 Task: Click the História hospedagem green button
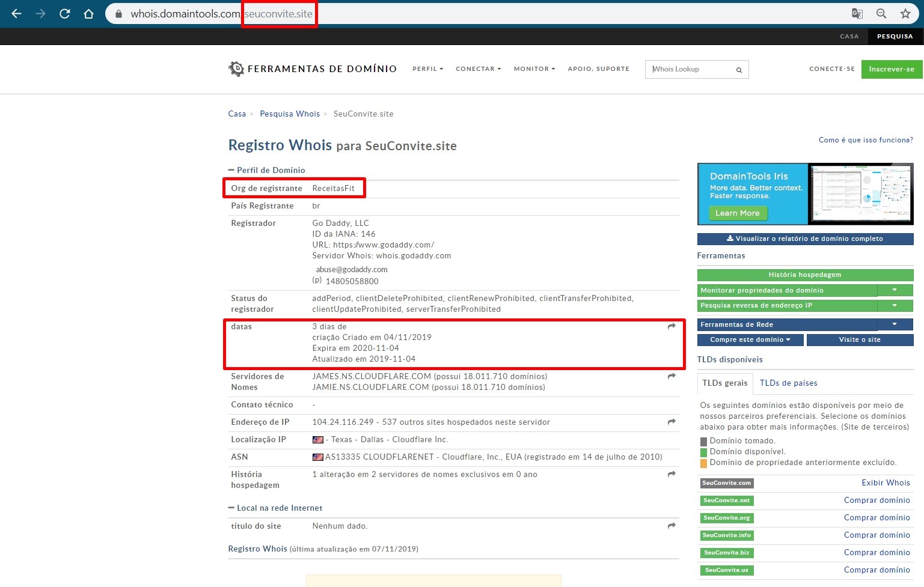tap(805, 275)
